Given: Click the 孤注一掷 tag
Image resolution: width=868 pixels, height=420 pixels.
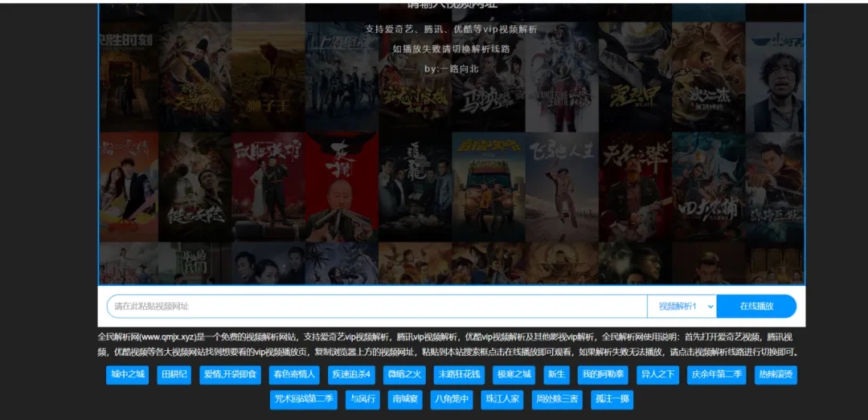Looking at the screenshot, I should 612,398.
